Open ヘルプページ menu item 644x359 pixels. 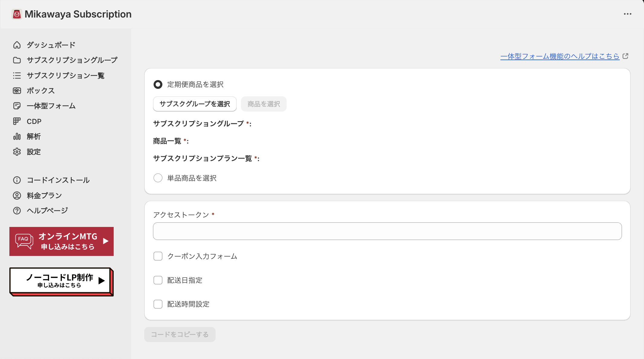tap(47, 211)
